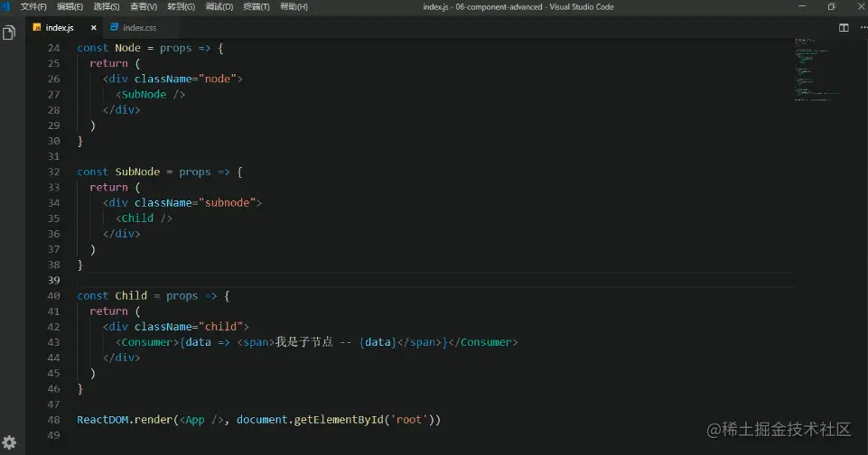Open the 文件(F) menu
The width and height of the screenshot is (868, 455).
click(33, 6)
